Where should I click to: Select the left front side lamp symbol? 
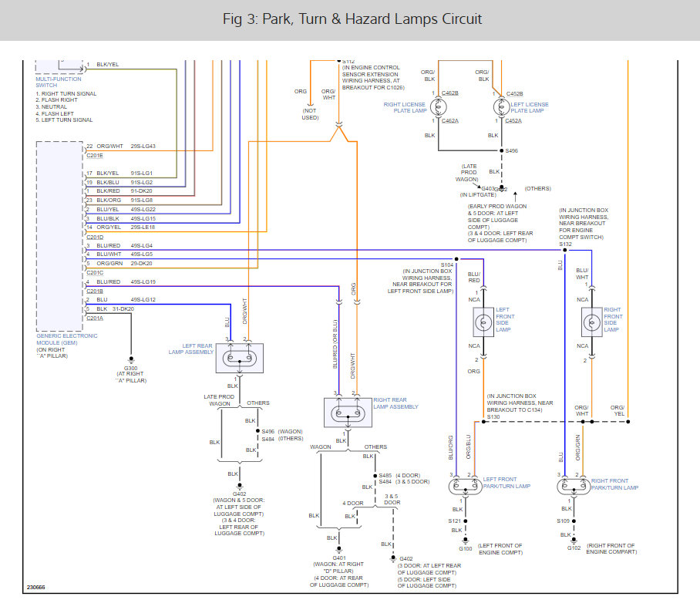click(483, 322)
